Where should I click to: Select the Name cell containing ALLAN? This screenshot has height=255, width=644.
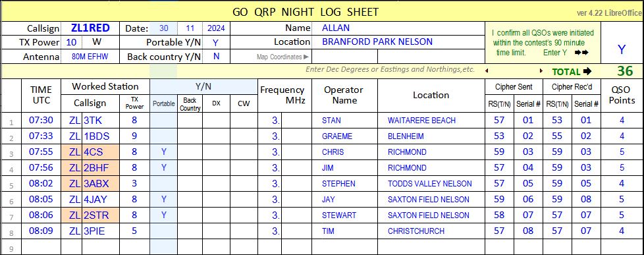(x=398, y=28)
